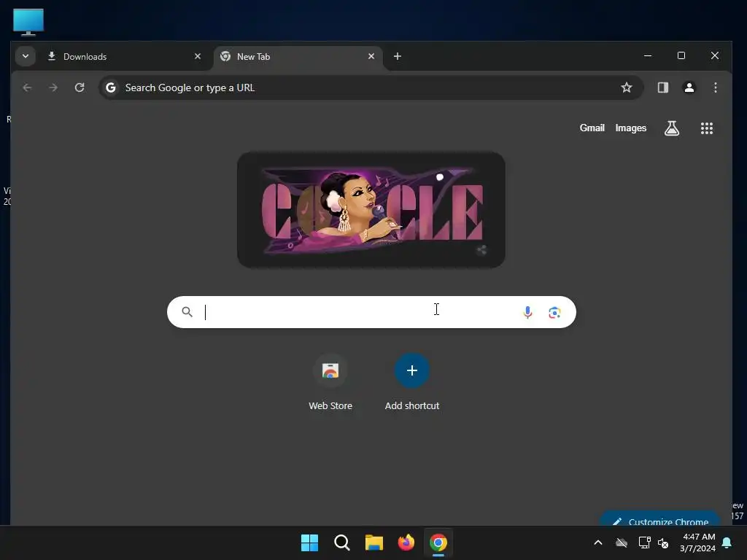This screenshot has width=747, height=560.
Task: Open a new tab with plus button
Action: pyautogui.click(x=398, y=56)
